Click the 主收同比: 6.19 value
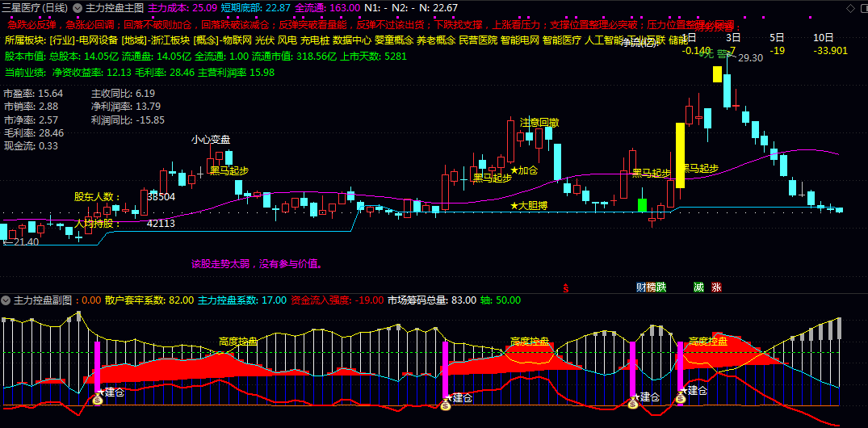Image resolution: width=868 pixels, height=428 pixels. 123,94
